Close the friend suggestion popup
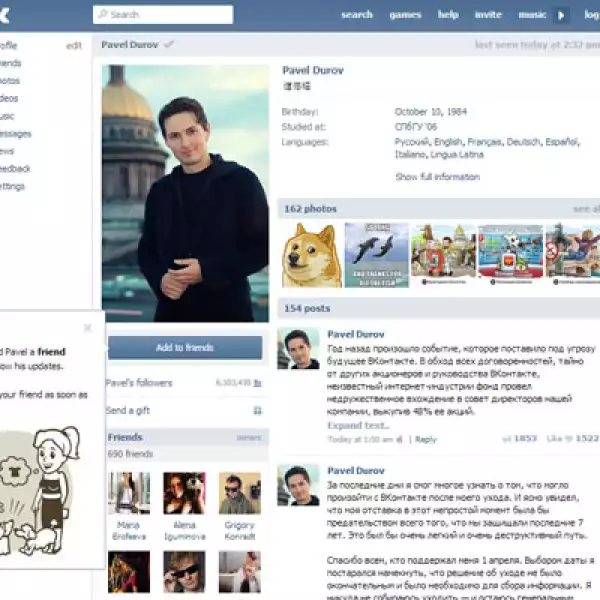Screen dimensions: 600x600 tap(88, 328)
